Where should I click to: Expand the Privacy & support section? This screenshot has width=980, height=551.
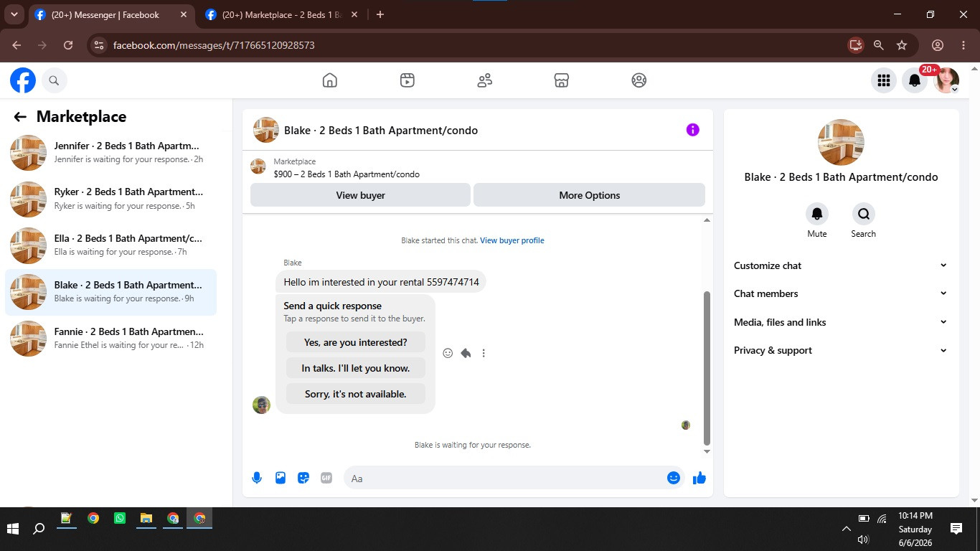(x=841, y=350)
